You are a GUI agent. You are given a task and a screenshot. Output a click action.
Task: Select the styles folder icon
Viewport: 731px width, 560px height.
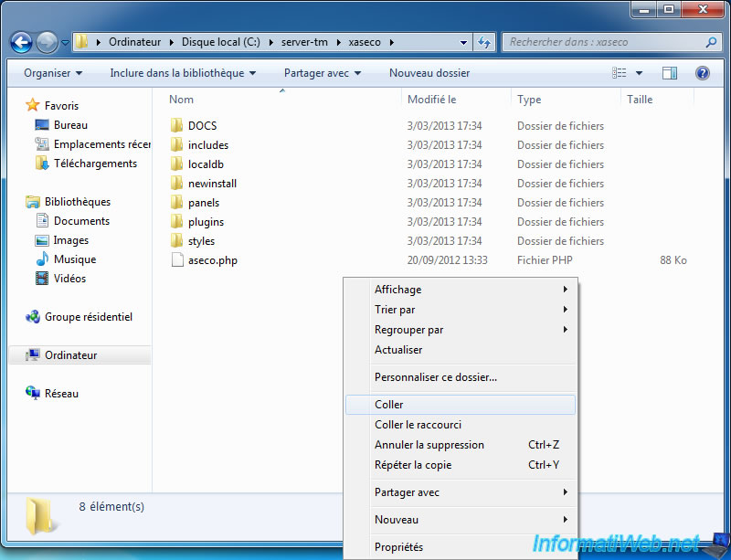click(176, 240)
